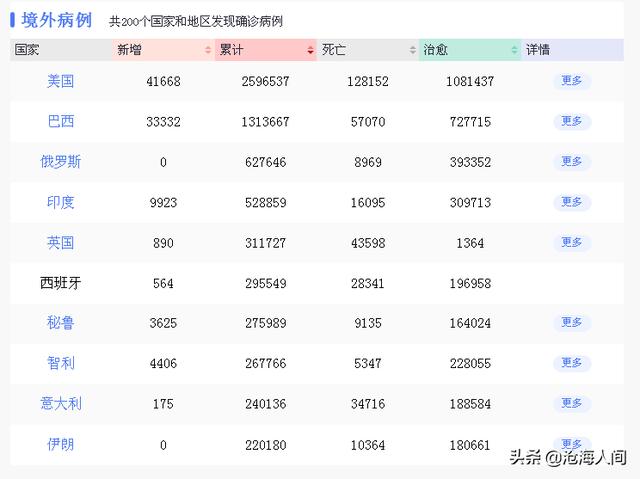Open the 秘鲁 country link

(x=60, y=323)
